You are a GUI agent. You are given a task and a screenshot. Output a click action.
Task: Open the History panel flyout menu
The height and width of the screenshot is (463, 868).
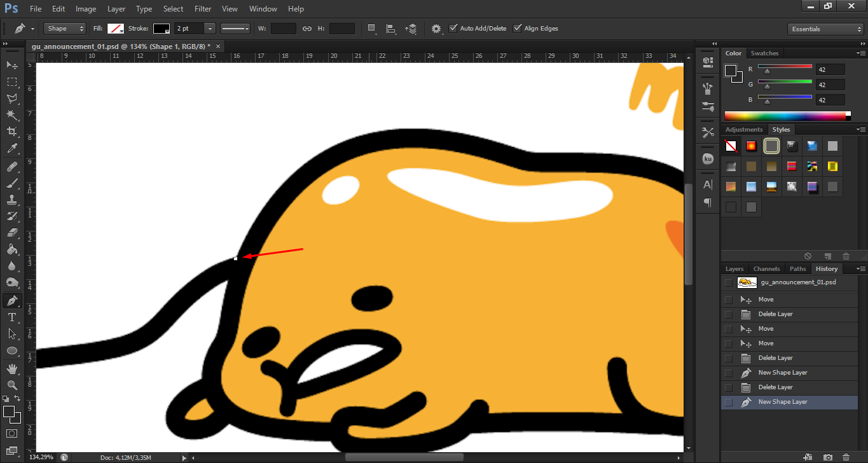(861, 269)
